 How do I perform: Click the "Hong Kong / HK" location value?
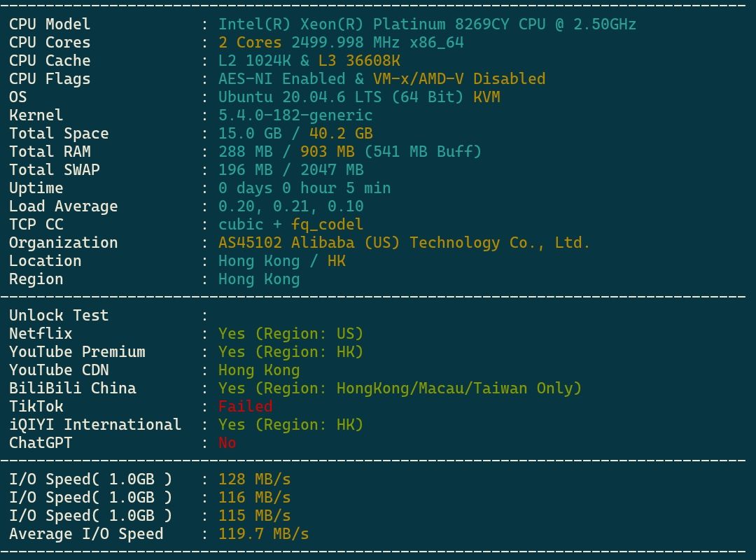point(281,261)
